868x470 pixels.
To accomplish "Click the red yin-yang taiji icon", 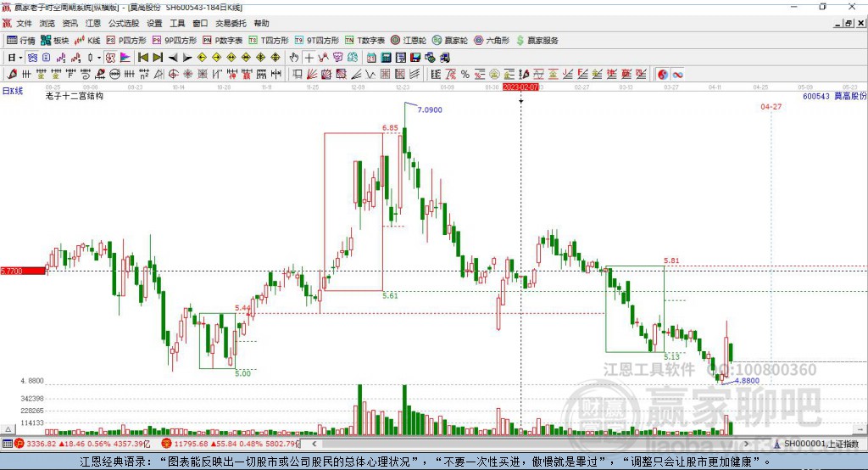I will pyautogui.click(x=663, y=75).
